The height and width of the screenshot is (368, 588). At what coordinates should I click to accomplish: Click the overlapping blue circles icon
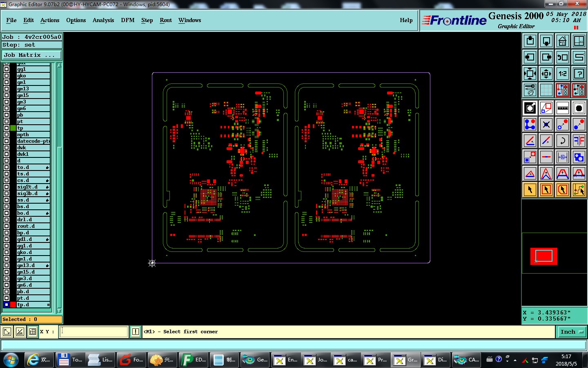pos(579,157)
